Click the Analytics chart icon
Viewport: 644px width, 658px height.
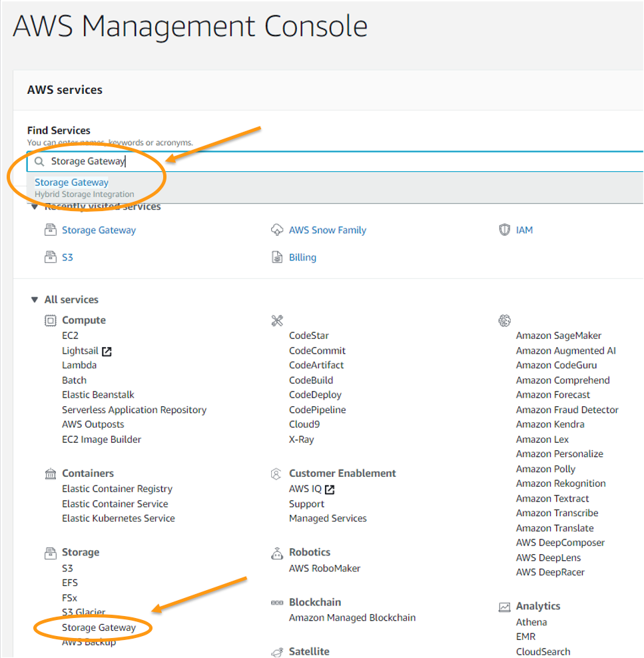click(x=504, y=607)
